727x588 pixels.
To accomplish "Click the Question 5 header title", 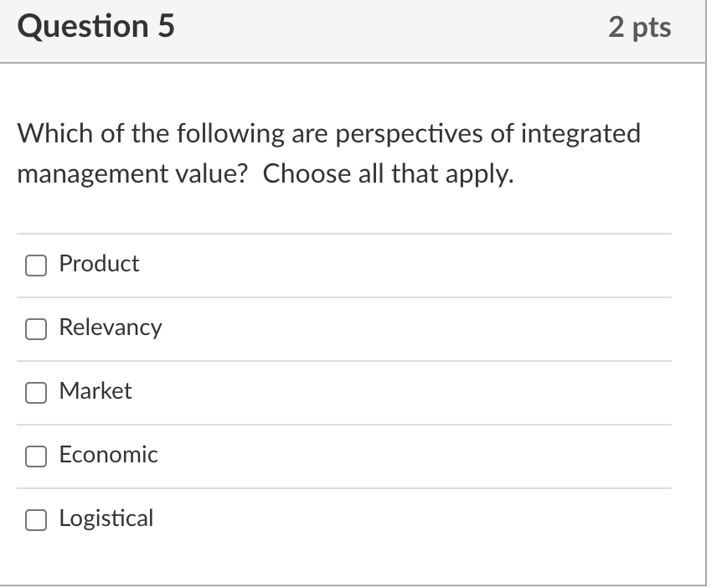I will (x=96, y=26).
